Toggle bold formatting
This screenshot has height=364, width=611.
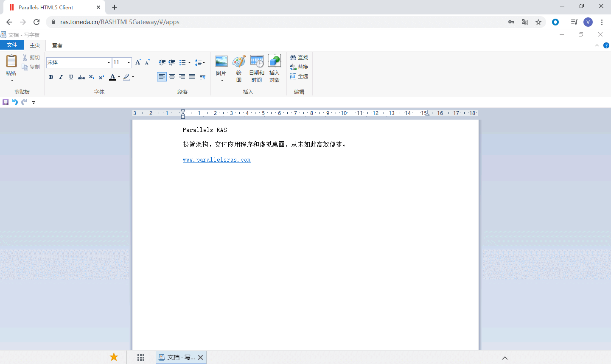(51, 77)
